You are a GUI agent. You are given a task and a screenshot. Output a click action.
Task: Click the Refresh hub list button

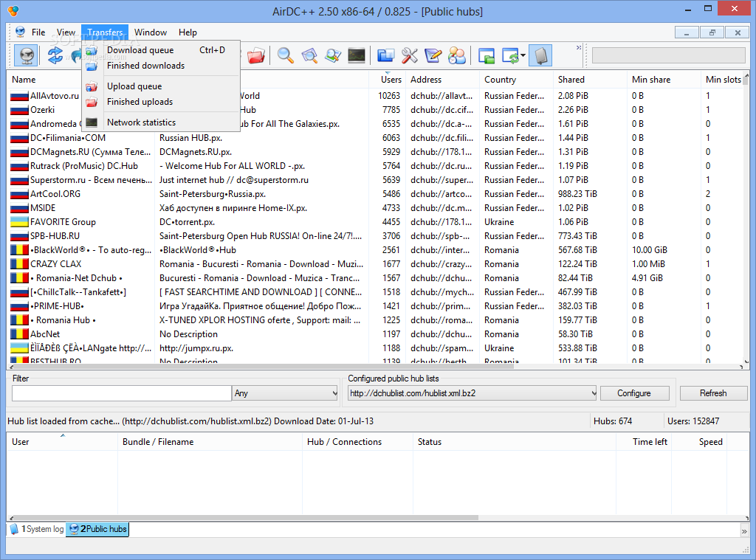coord(713,393)
